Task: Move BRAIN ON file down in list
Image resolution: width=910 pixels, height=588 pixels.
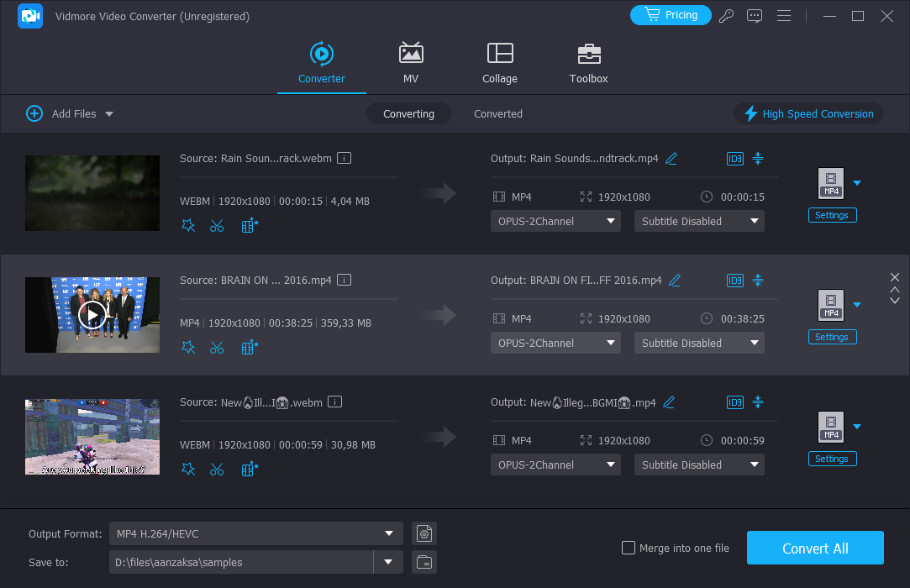Action: pyautogui.click(x=895, y=300)
